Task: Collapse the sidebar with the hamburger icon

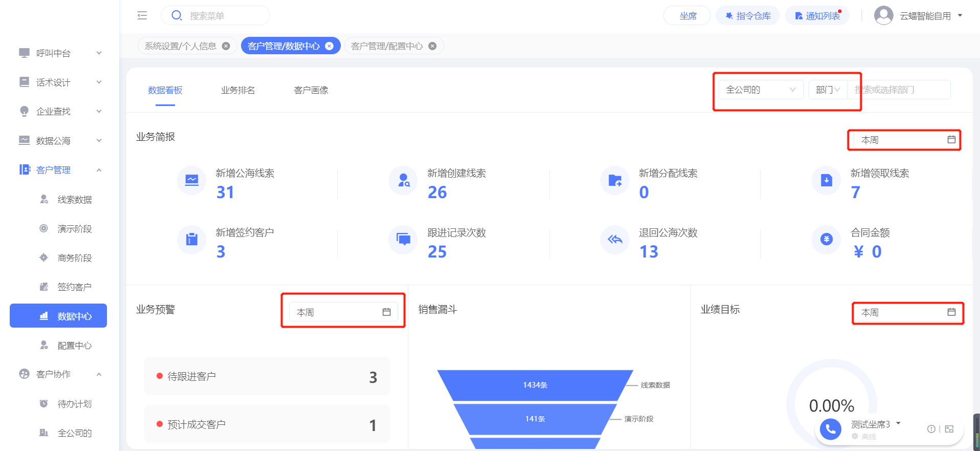Action: (142, 15)
